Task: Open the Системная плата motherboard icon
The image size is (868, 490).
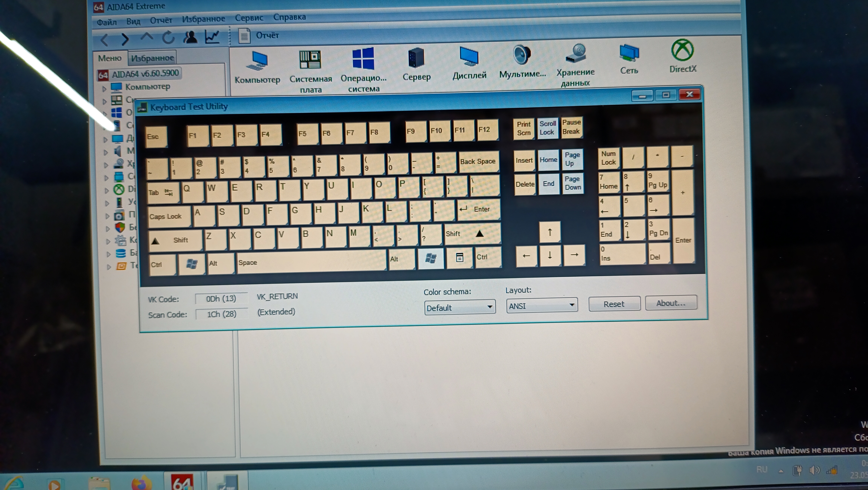Action: coord(311,72)
